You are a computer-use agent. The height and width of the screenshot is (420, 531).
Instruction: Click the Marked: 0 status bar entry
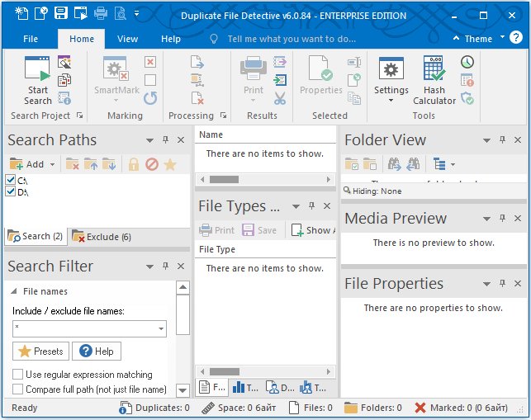click(x=462, y=408)
